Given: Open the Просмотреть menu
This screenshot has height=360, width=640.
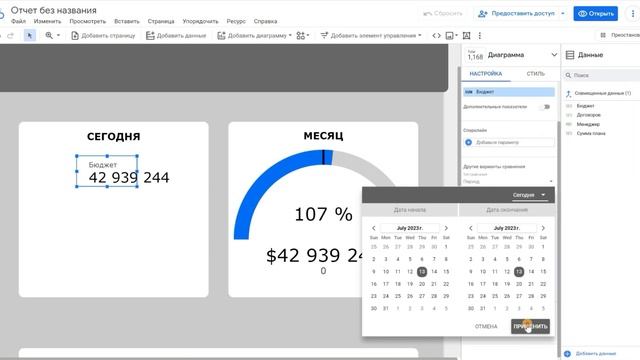Looking at the screenshot, I should tap(87, 21).
